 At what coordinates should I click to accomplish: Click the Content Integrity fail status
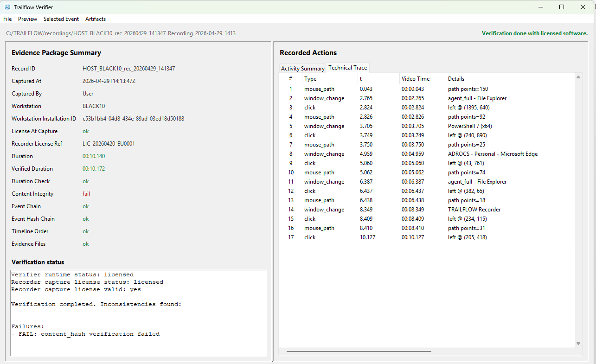pos(86,194)
